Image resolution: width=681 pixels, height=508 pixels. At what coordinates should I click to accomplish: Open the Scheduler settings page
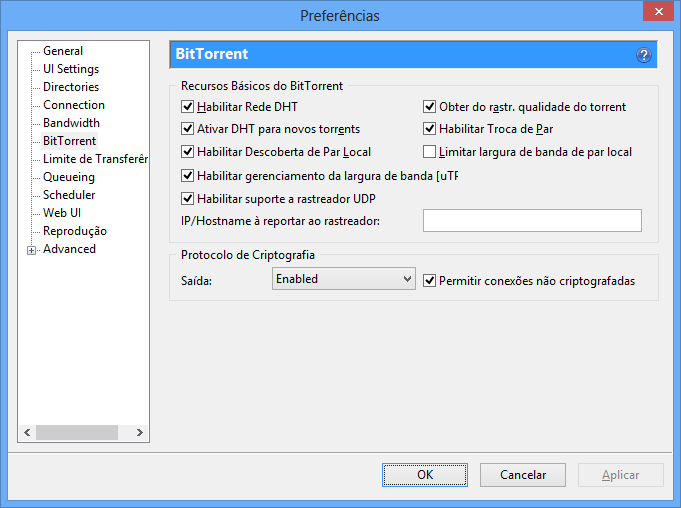tap(69, 195)
